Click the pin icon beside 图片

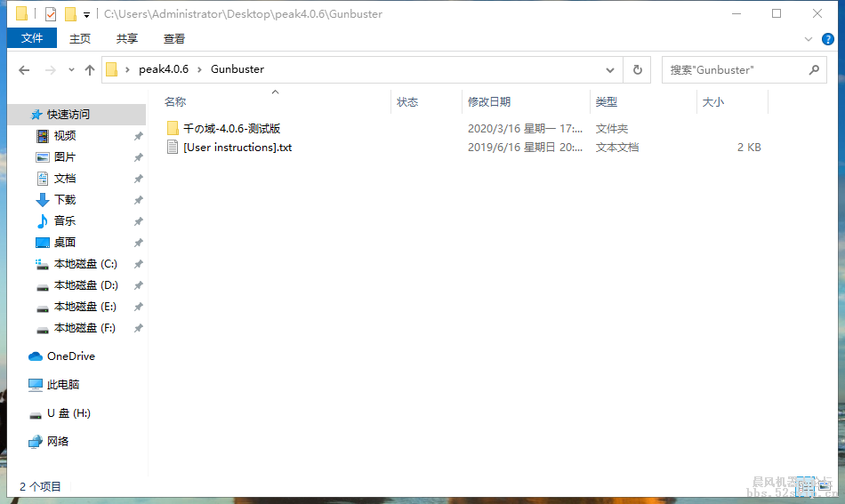coord(139,157)
